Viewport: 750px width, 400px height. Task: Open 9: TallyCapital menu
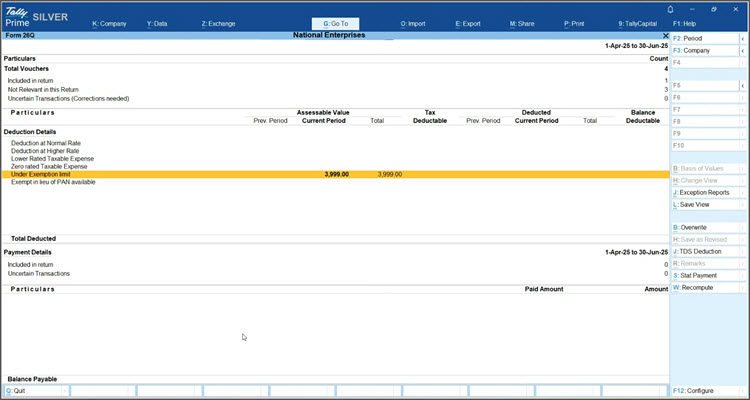(x=638, y=24)
